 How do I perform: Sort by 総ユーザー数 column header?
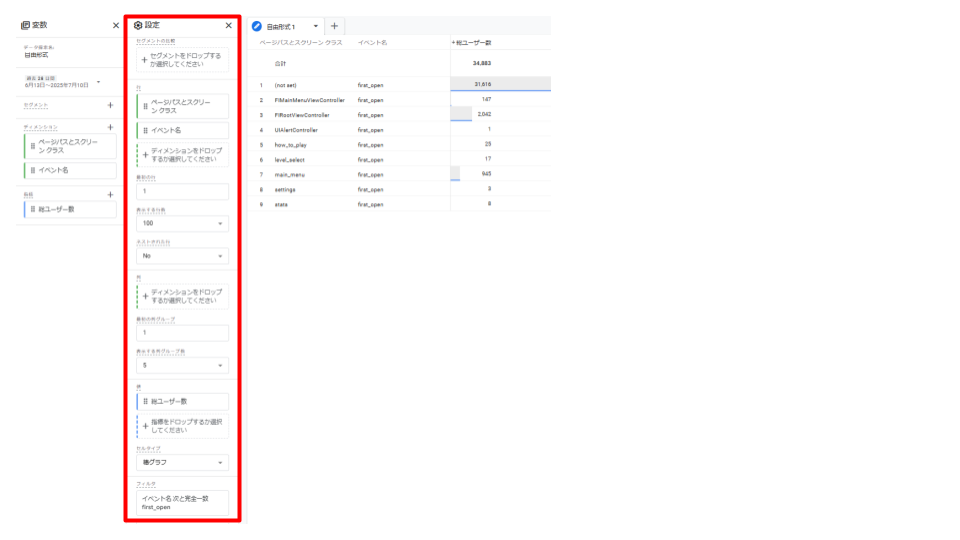coord(471,43)
